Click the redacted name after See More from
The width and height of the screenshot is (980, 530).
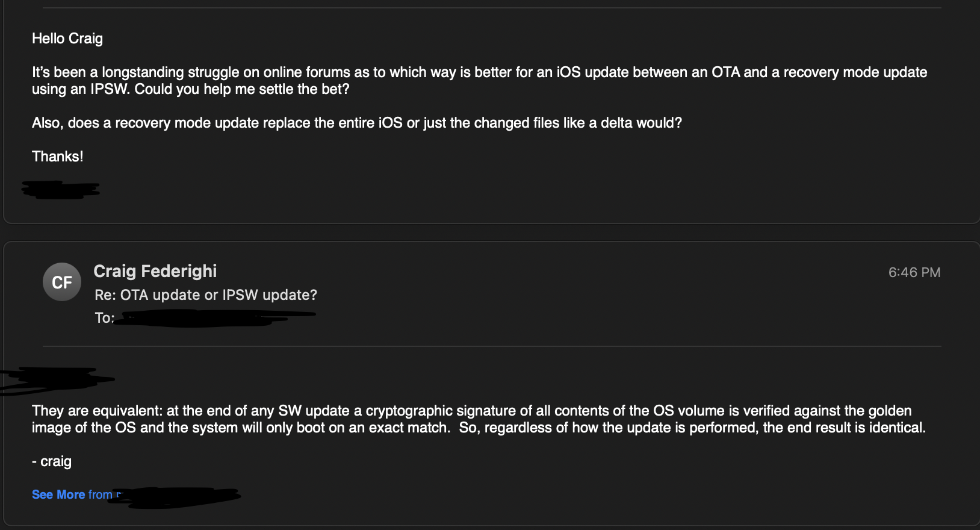[181, 497]
